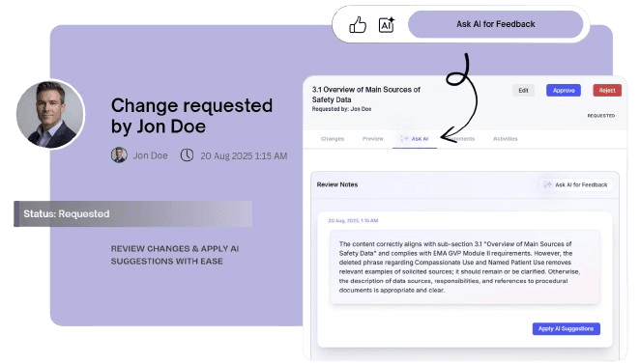The height and width of the screenshot is (364, 640).
Task: Click the Status: Requested banner
Action: point(133,213)
